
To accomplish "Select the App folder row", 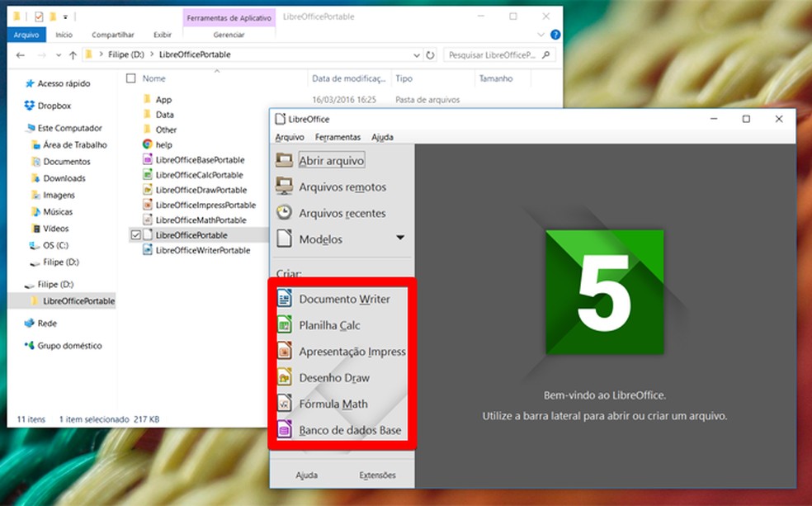I will point(163,99).
